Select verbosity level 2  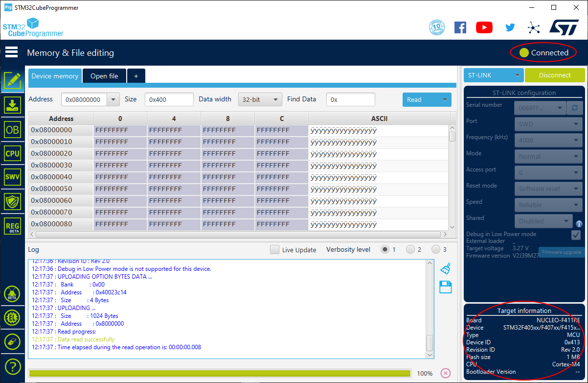pyautogui.click(x=410, y=250)
